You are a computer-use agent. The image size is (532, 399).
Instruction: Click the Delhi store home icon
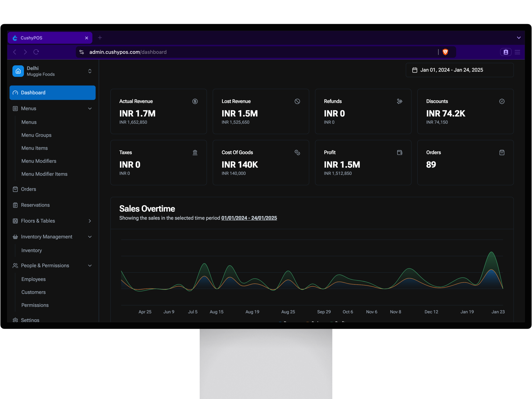(x=18, y=71)
